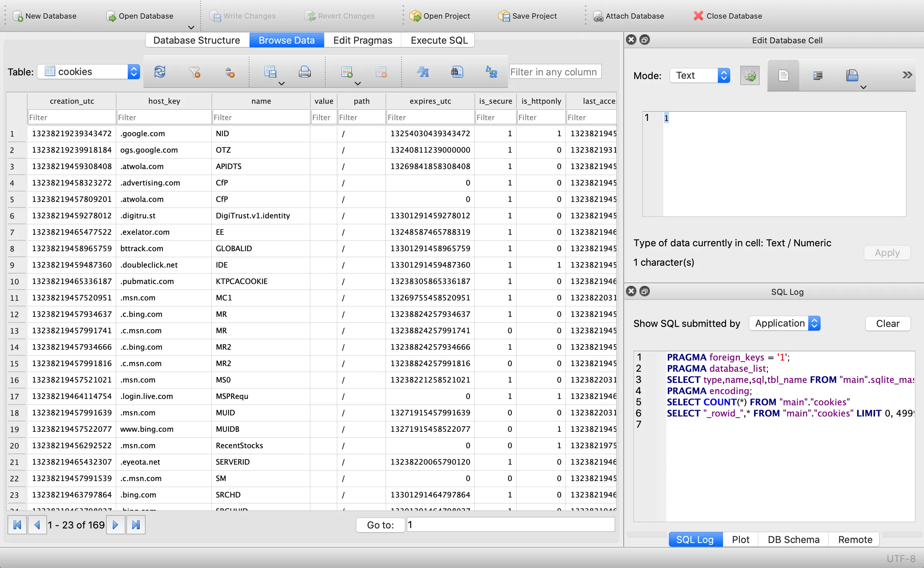
Task: Switch to the DB Schema tab
Action: coord(793,539)
